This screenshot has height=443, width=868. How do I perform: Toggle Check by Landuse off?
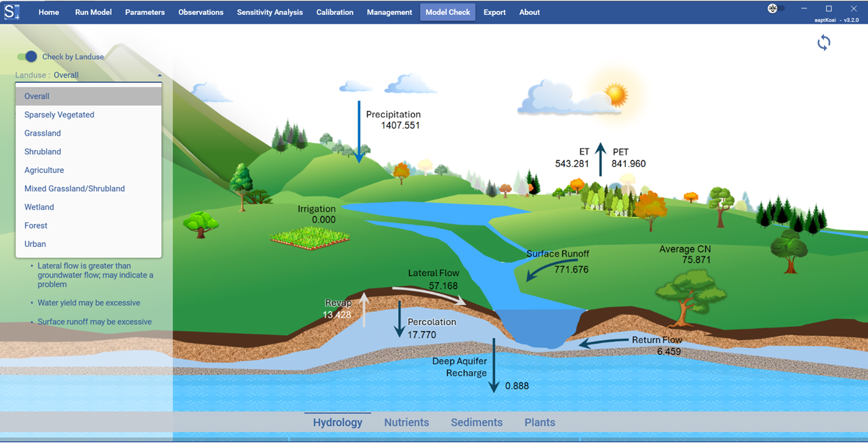click(26, 57)
